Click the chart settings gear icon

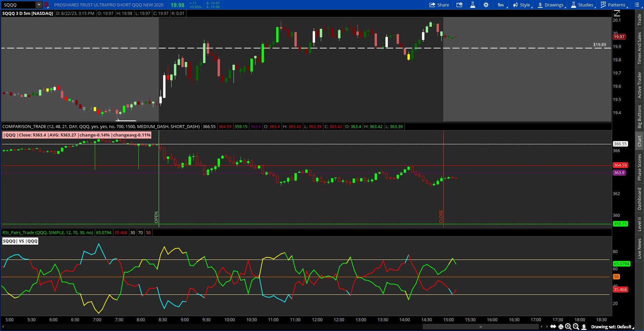(486, 5)
